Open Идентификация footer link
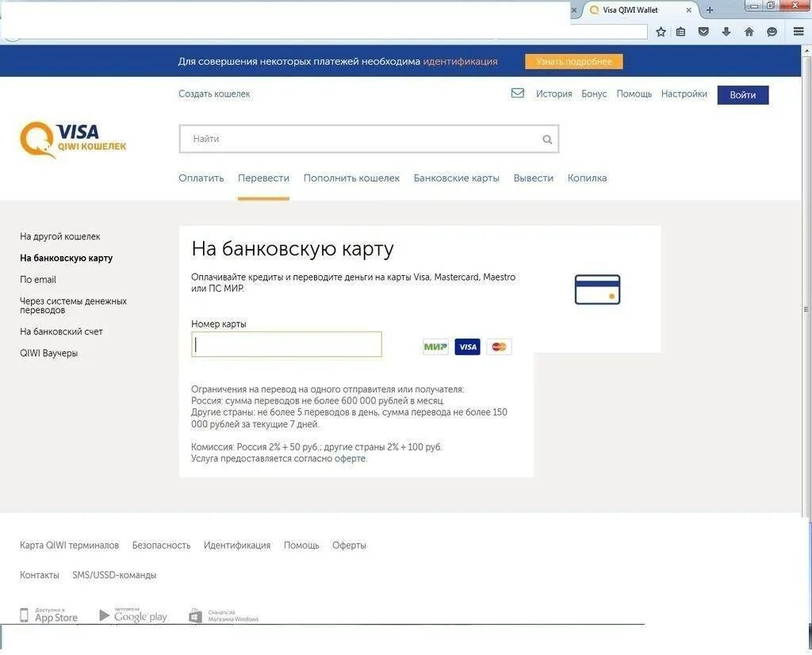Viewport: 812px width, 655px height. 236,546
